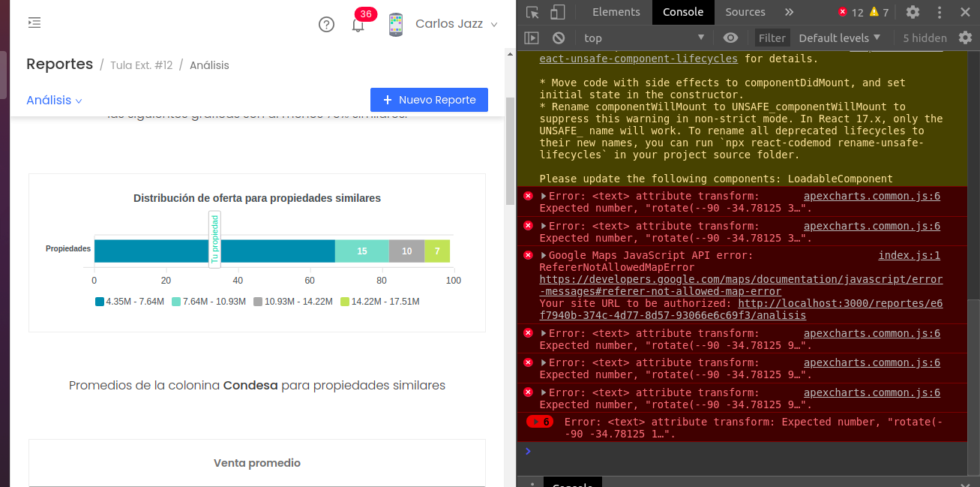Open the Elements panel tab
The height and width of the screenshot is (487, 980).
click(x=616, y=12)
